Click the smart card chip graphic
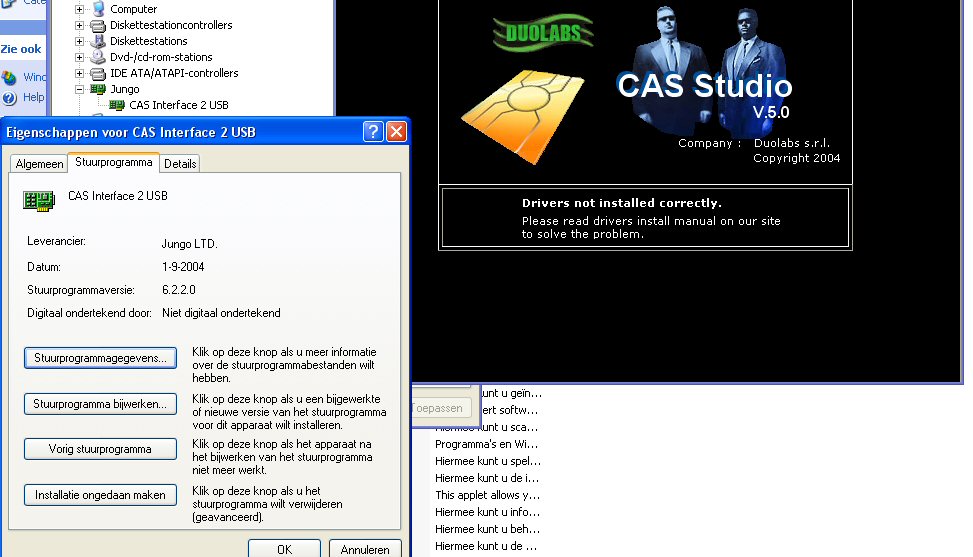Image resolution: width=973 pixels, height=557 pixels. click(x=522, y=117)
